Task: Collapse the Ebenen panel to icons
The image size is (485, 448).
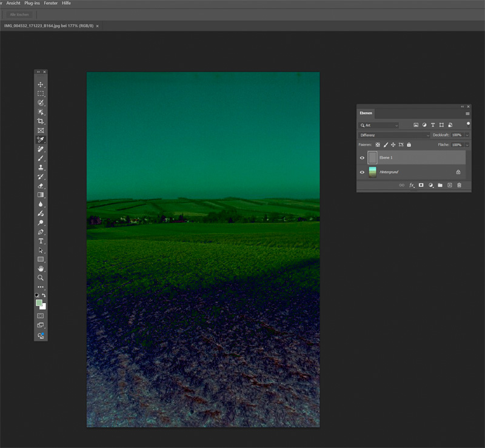Action: (463, 107)
